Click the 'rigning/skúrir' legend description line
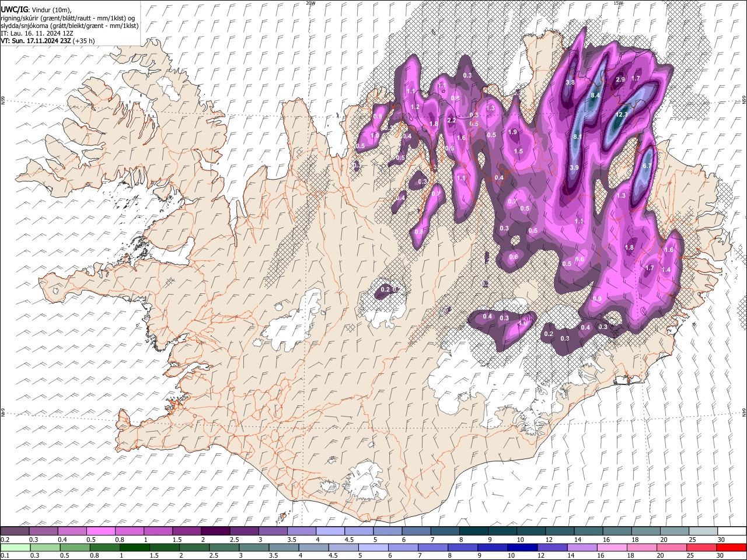Viewport: 747px width, 560px height. [68, 17]
